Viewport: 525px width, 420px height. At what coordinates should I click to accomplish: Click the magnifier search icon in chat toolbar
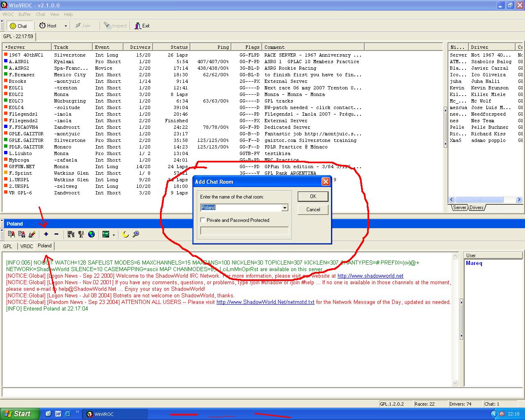point(136,234)
